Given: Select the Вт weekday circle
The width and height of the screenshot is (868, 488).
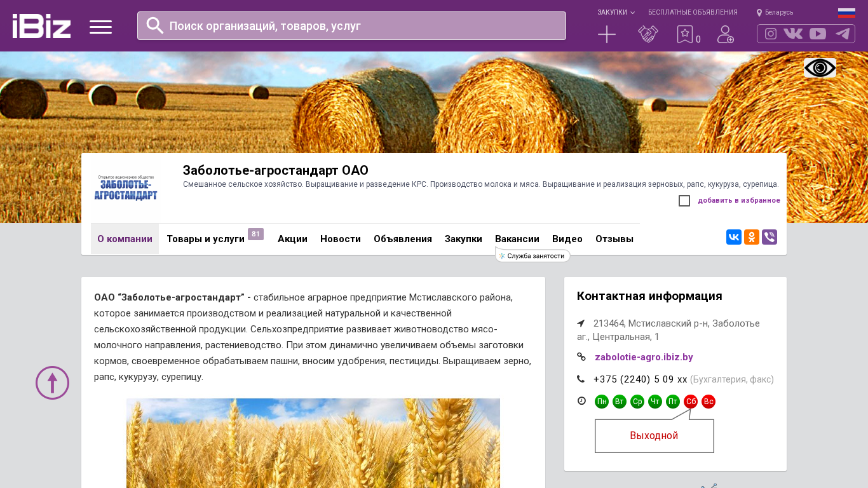Looking at the screenshot, I should (620, 402).
